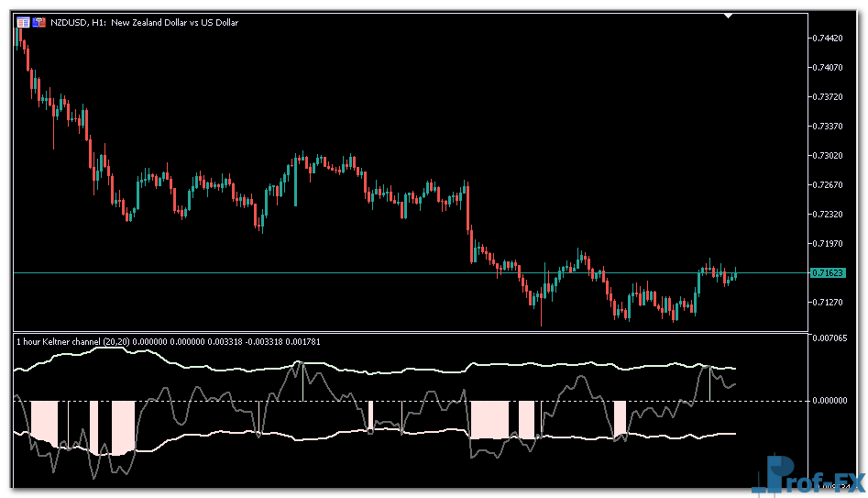Click the widest pink histogram block in indicator
The image size is (868, 498).
click(487, 419)
